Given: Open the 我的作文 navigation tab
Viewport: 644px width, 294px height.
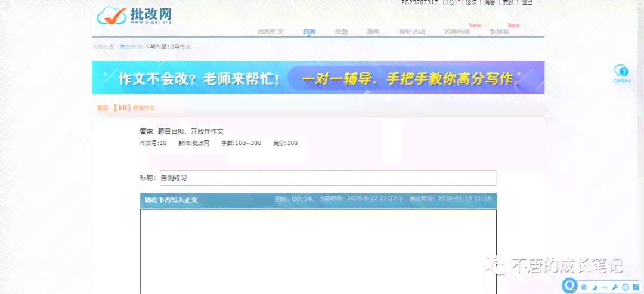Looking at the screenshot, I should pos(270,31).
